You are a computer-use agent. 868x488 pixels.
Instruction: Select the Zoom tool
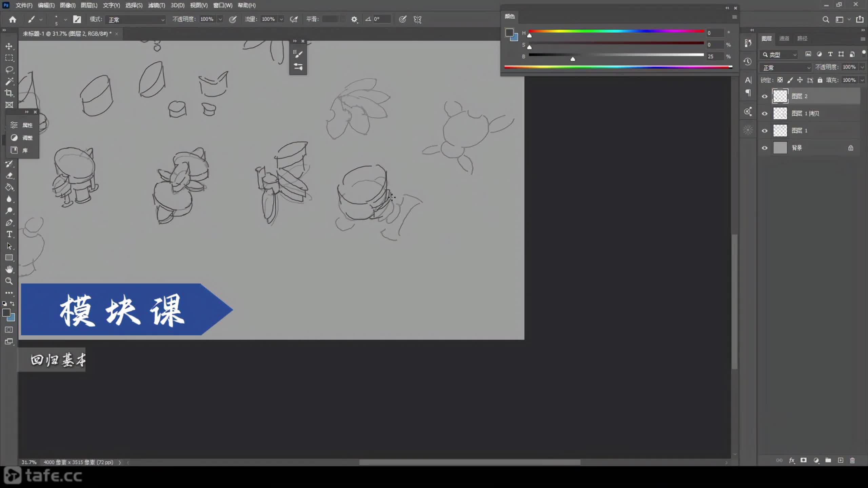pos(9,281)
